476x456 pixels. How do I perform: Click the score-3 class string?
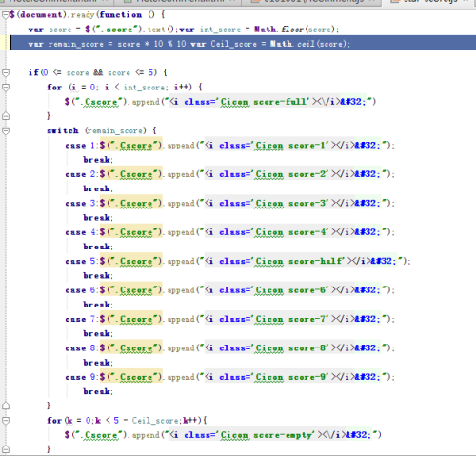tap(307, 203)
